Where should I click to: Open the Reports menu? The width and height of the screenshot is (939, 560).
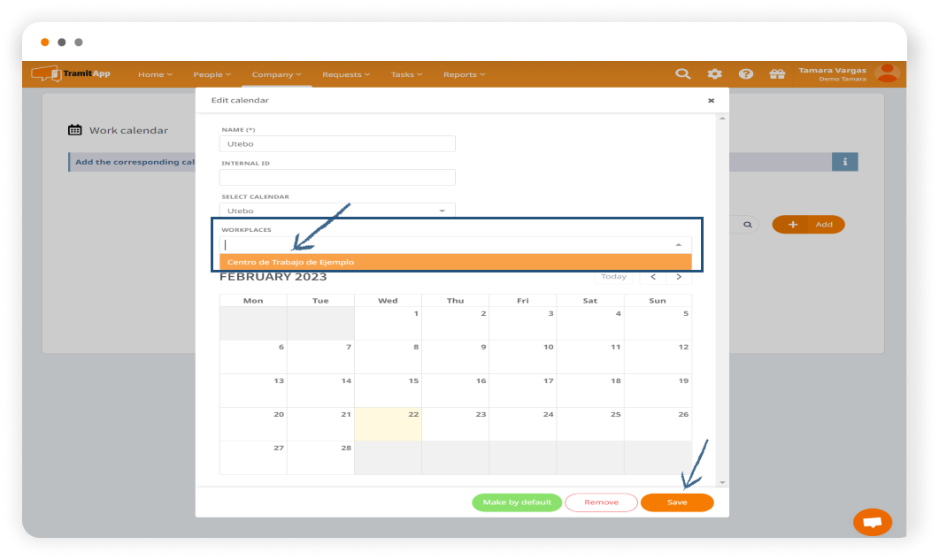tap(464, 74)
